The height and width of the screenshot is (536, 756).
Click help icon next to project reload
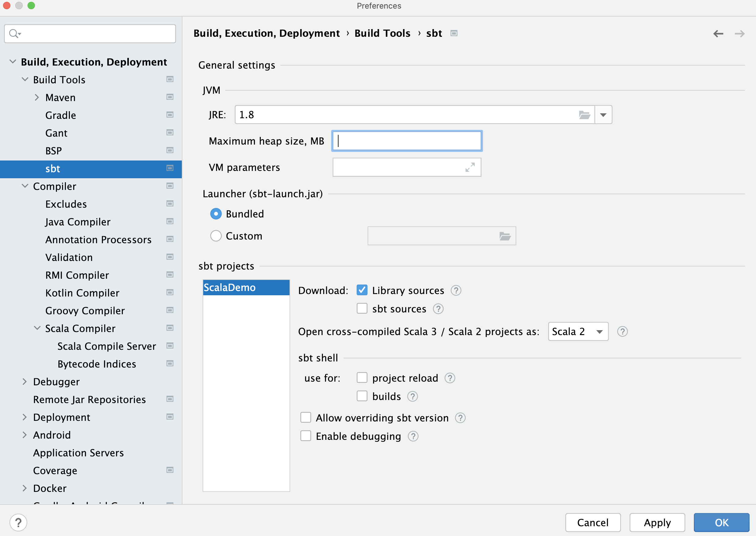(x=450, y=378)
